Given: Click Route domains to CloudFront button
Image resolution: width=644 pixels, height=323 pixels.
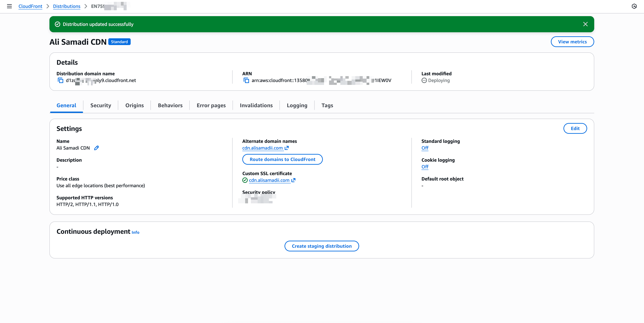Looking at the screenshot, I should [282, 159].
